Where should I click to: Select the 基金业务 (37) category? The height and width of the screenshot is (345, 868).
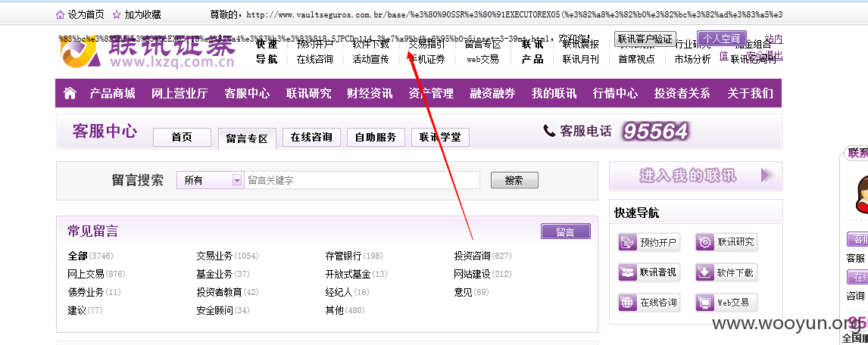click(223, 274)
